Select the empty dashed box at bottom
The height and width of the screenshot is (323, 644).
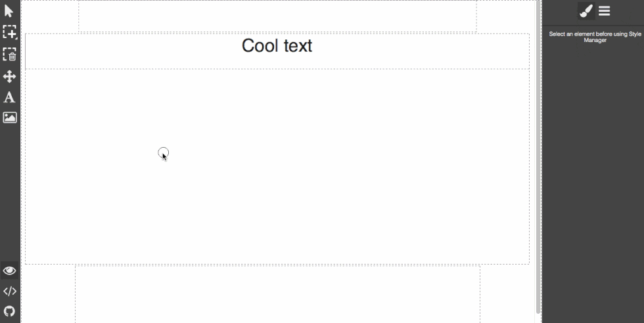pyautogui.click(x=277, y=294)
